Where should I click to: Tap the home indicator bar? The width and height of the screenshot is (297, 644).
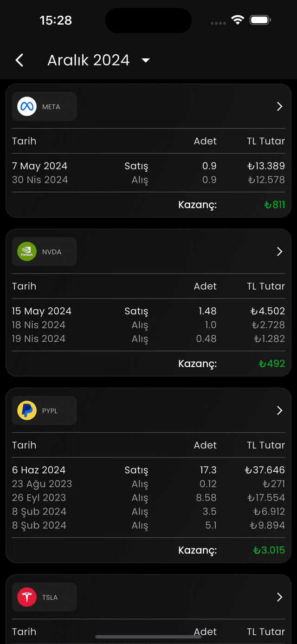[148, 637]
